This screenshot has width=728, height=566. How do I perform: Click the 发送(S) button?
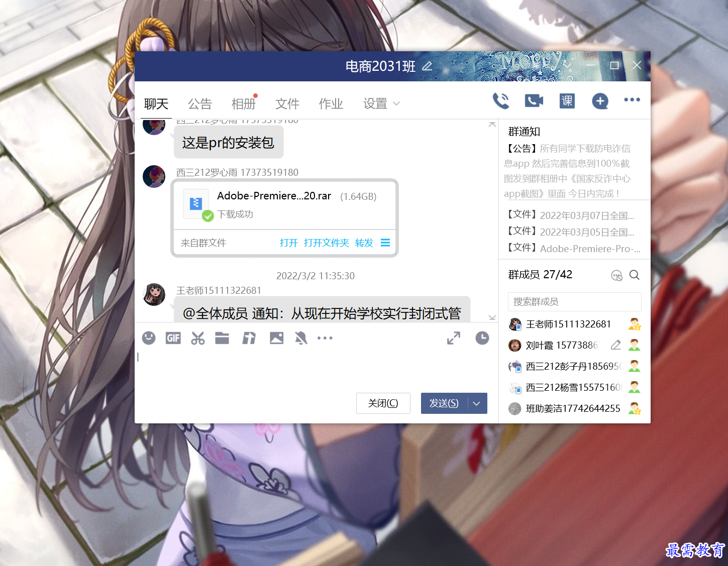[444, 403]
